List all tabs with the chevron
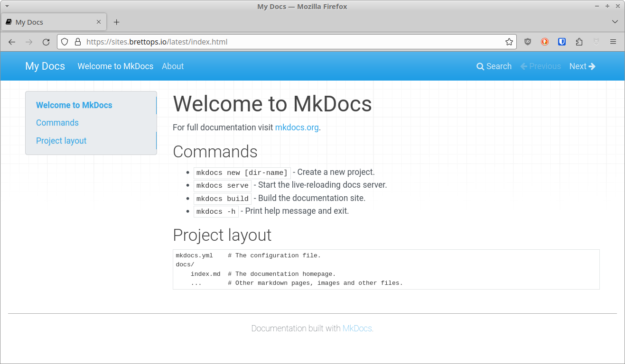Screen dimensions: 625x364 pos(615,22)
